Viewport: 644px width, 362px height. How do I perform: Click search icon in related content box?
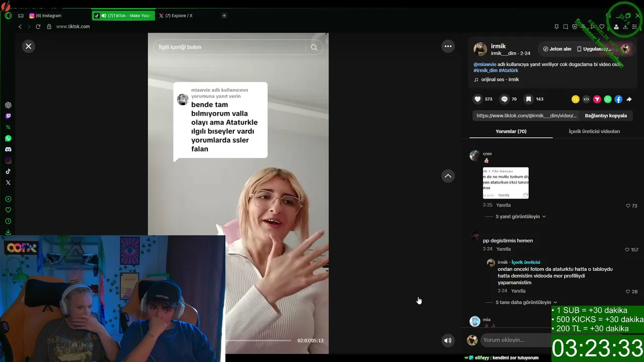[x=314, y=47]
